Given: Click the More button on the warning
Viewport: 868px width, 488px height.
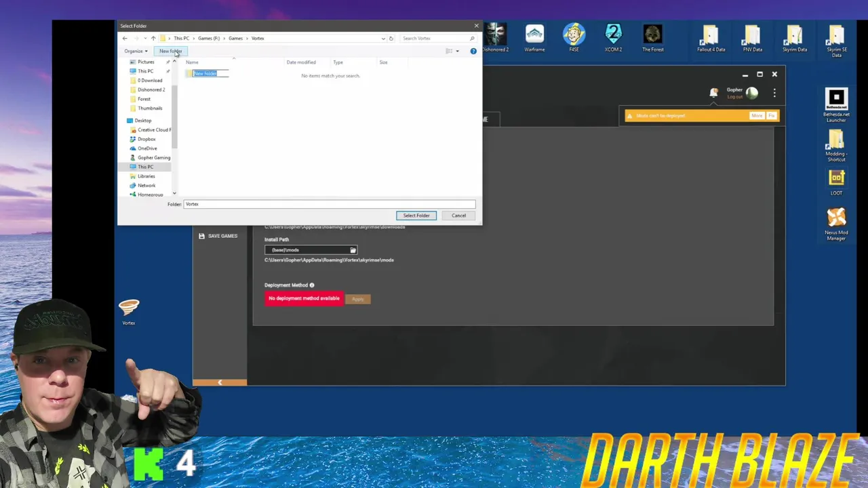Looking at the screenshot, I should (757, 116).
